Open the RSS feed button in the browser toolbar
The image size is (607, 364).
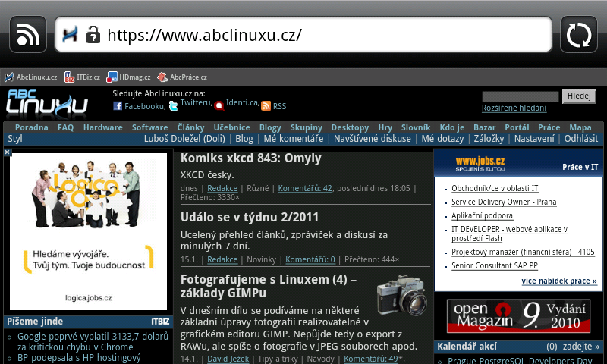28,34
